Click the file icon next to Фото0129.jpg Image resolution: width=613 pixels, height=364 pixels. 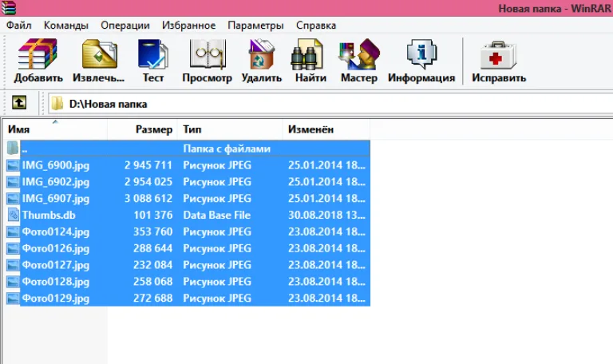point(13,299)
